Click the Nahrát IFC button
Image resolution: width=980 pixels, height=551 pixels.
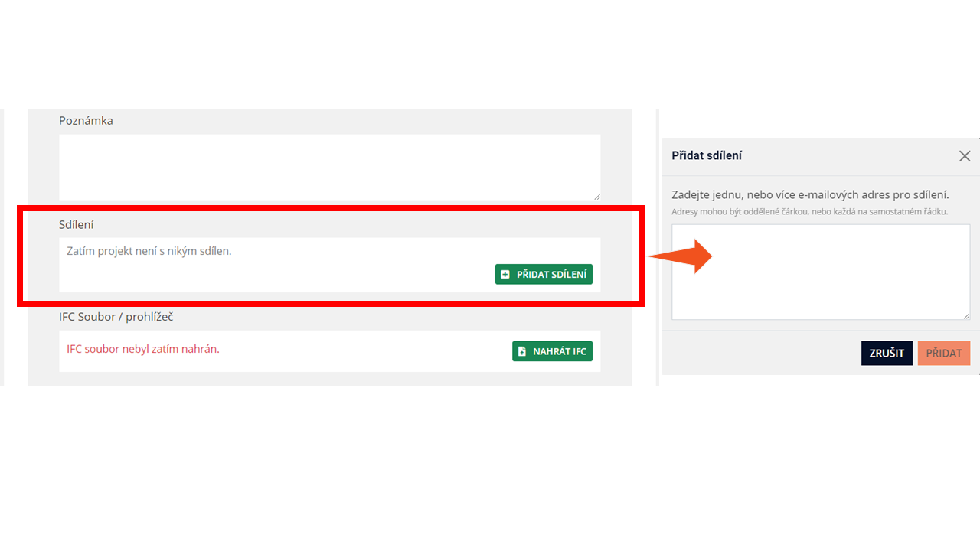[x=552, y=351]
